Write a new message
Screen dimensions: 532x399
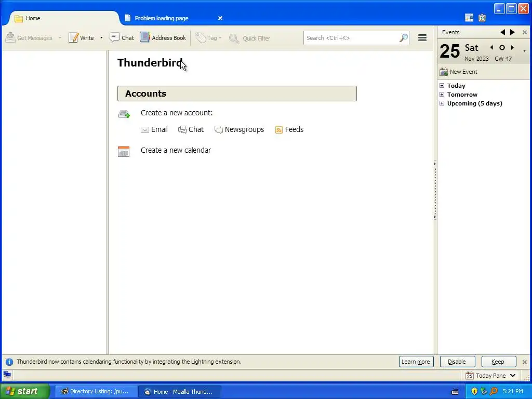pyautogui.click(x=82, y=38)
